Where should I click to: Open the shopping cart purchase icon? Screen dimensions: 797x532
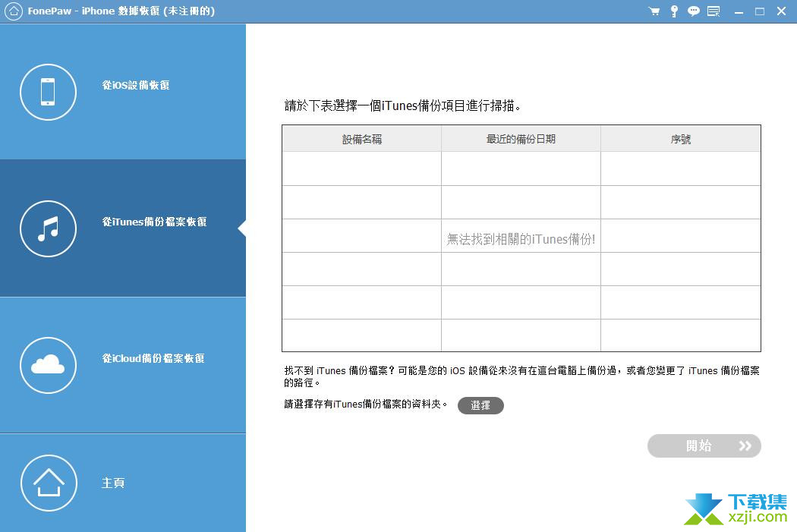[x=654, y=11]
